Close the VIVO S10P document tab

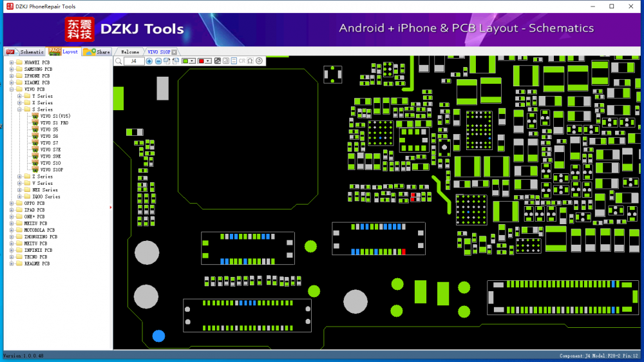pos(174,52)
